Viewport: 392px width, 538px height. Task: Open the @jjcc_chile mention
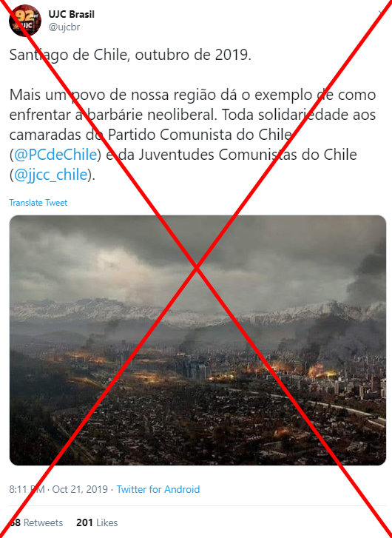(50, 175)
